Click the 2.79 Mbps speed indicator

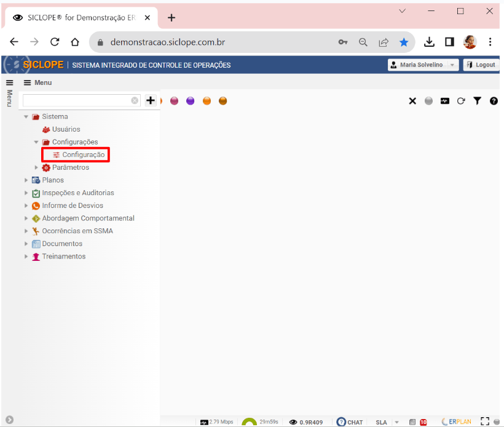(x=216, y=422)
